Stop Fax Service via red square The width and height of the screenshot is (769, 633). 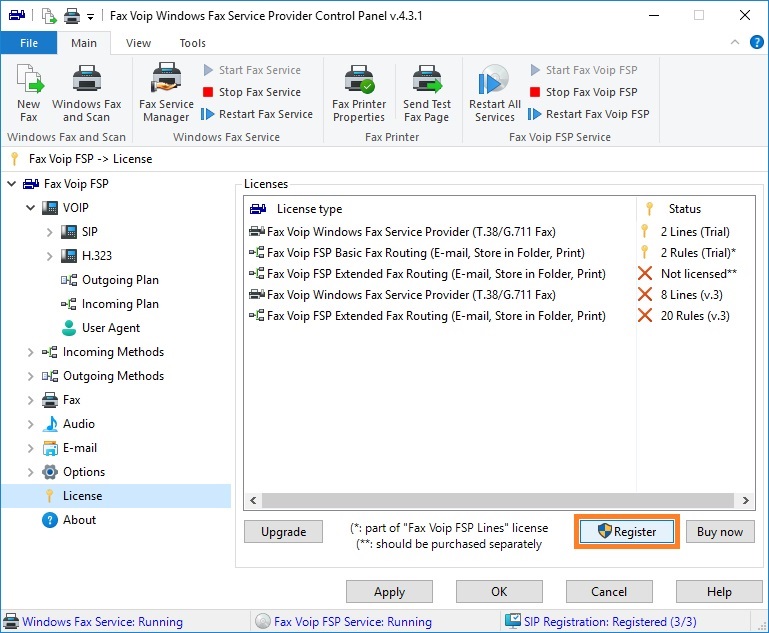[x=252, y=92]
